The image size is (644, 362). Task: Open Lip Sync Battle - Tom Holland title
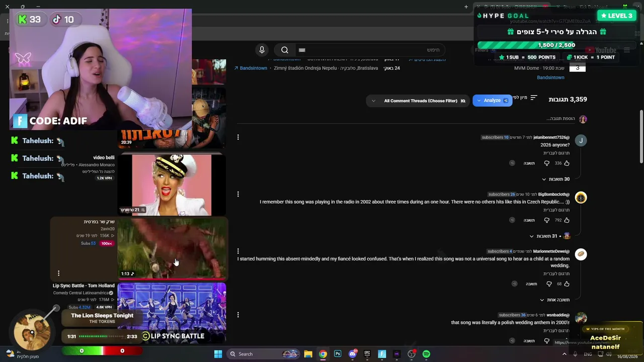84,286
